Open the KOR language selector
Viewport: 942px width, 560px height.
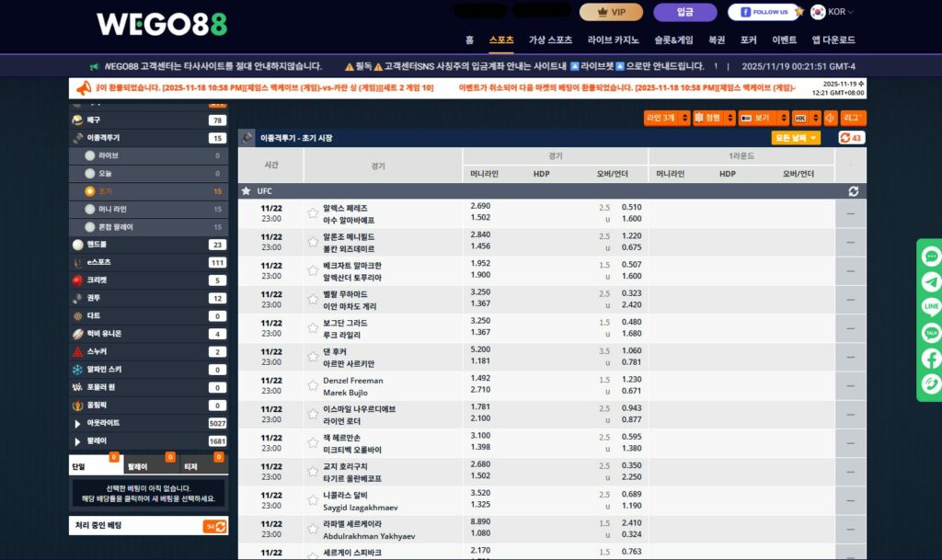[x=833, y=12]
